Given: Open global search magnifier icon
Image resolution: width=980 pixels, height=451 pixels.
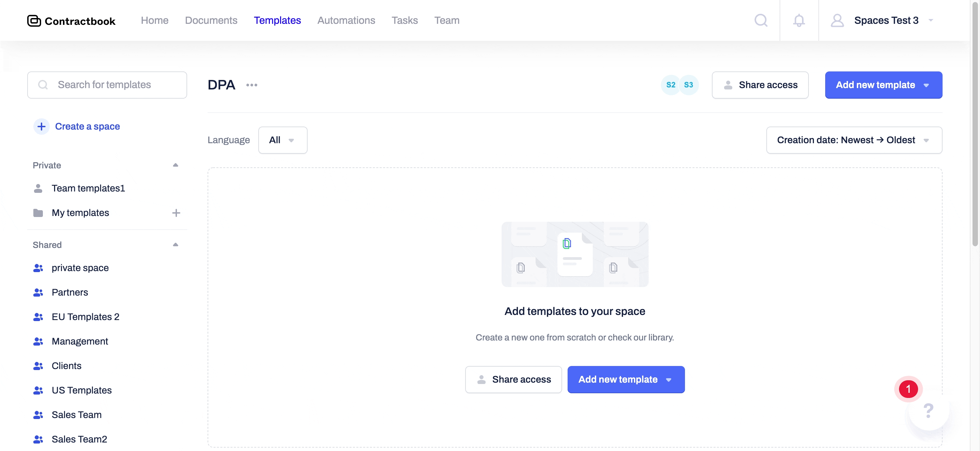Looking at the screenshot, I should tap(761, 20).
